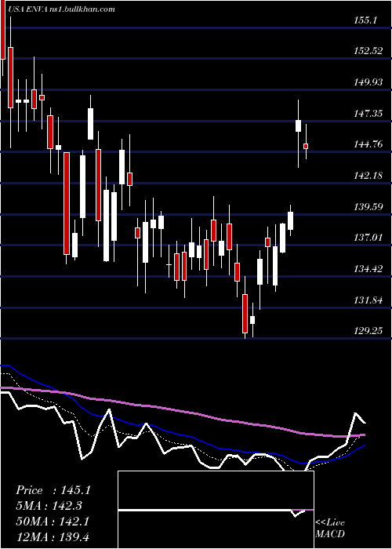Screen dimensions: 392x549
Task: Click the lowest red candle near 129.25
Action: point(245,314)
